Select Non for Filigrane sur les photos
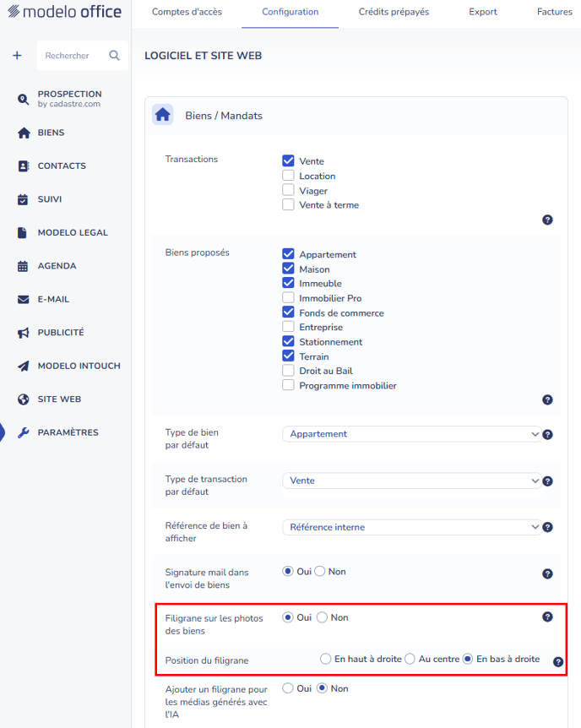 [323, 617]
